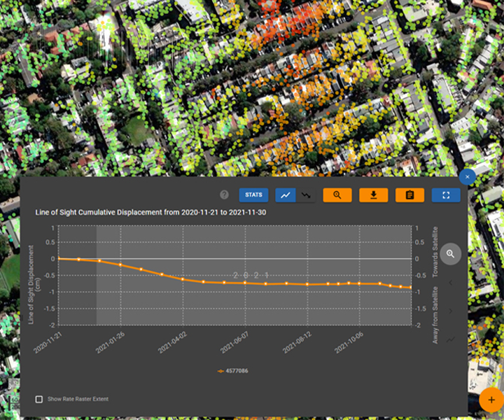Click the first data point at 2020-11-21
The height and width of the screenshot is (420, 504).
pos(59,258)
